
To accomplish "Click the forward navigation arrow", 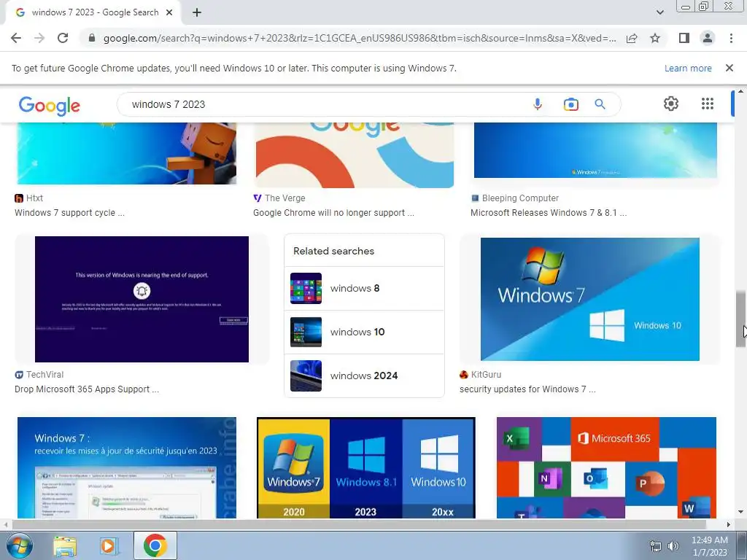I will (39, 38).
